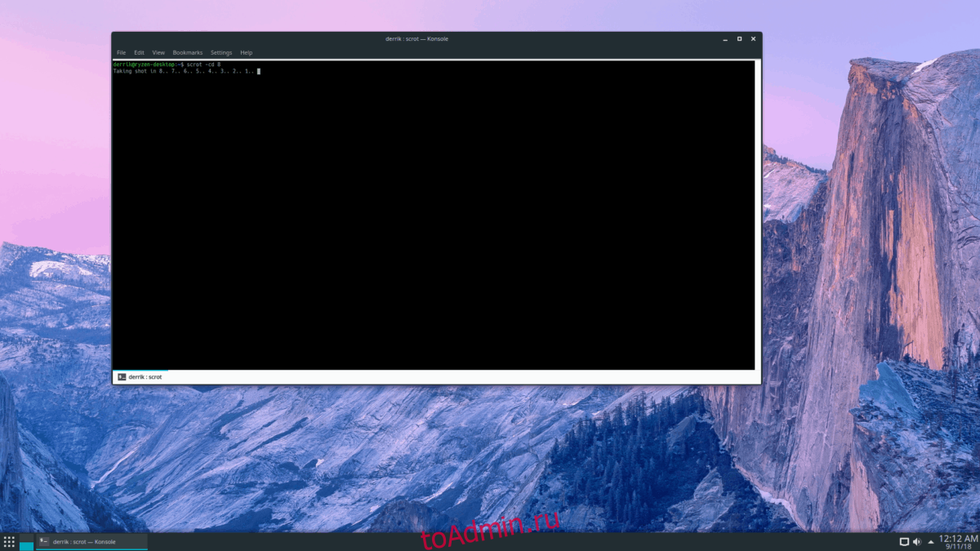Close the Konsole window
Screen dimensions: 980x551
(x=753, y=38)
